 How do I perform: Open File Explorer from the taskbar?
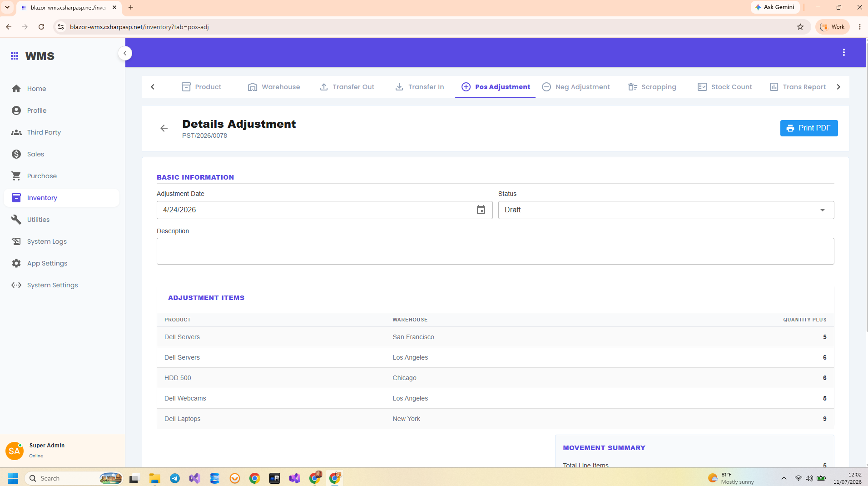(155, 478)
